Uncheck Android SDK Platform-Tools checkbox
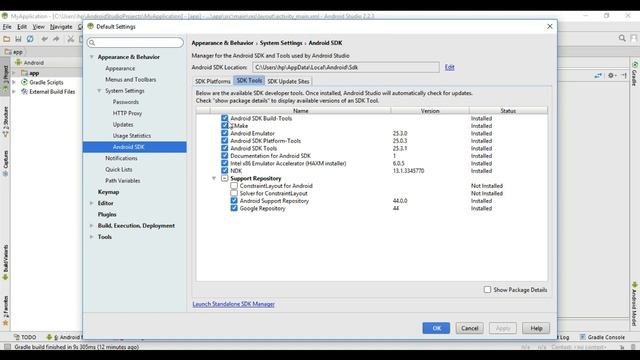Screen dimensions: 640x360 point(224,140)
